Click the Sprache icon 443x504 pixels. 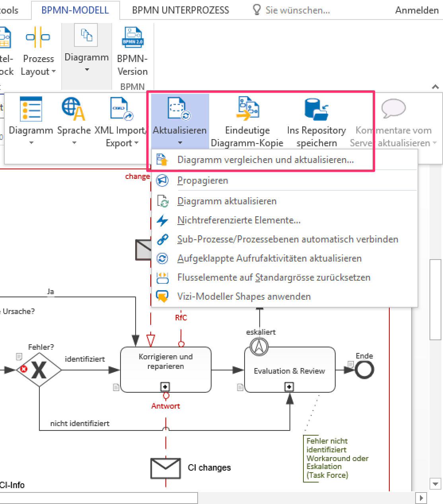point(73,108)
